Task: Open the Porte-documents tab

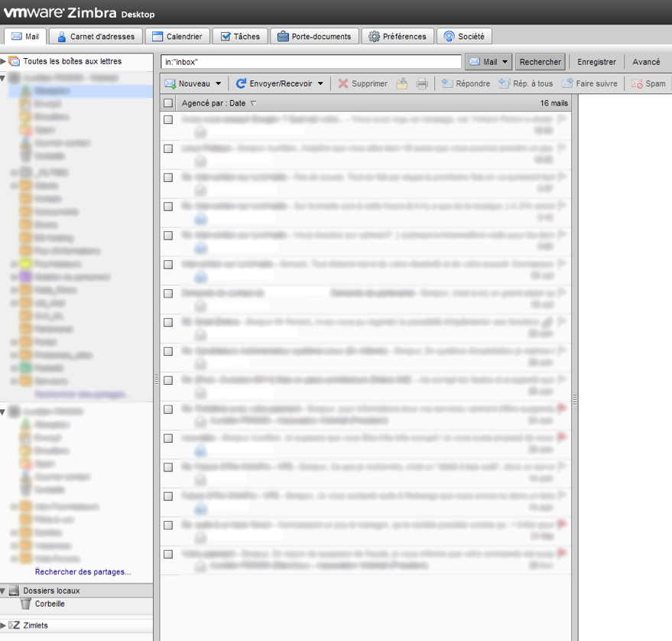Action: point(314,37)
